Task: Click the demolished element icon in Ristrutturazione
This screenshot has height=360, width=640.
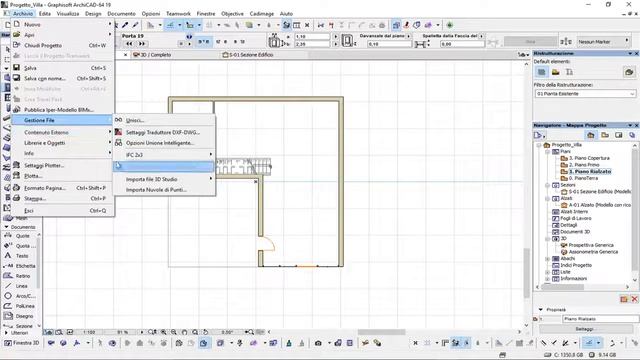Action: (556, 72)
